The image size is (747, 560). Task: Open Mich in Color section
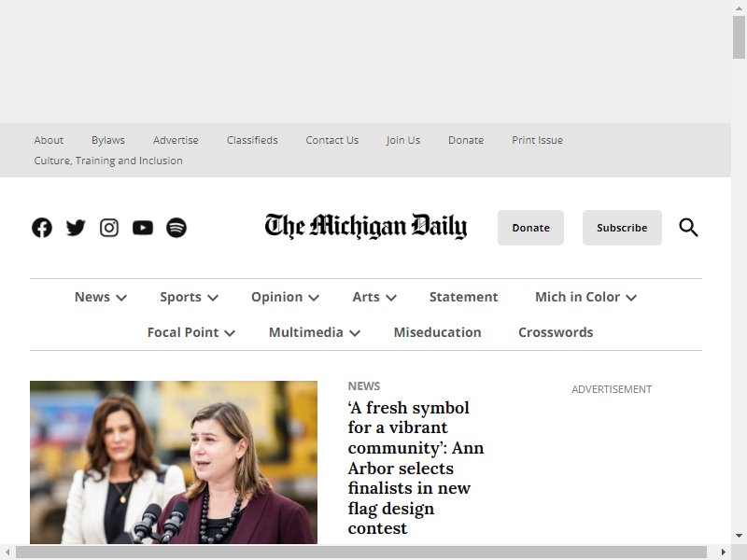pyautogui.click(x=577, y=297)
